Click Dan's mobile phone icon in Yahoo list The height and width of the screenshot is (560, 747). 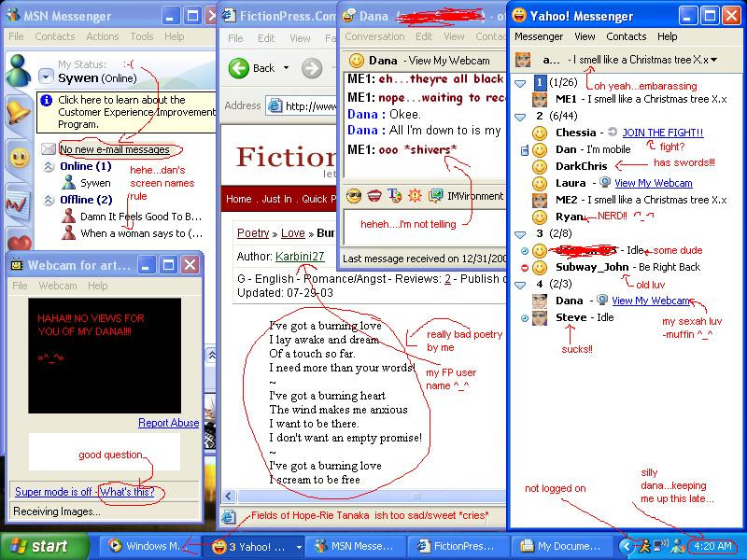pos(525,150)
